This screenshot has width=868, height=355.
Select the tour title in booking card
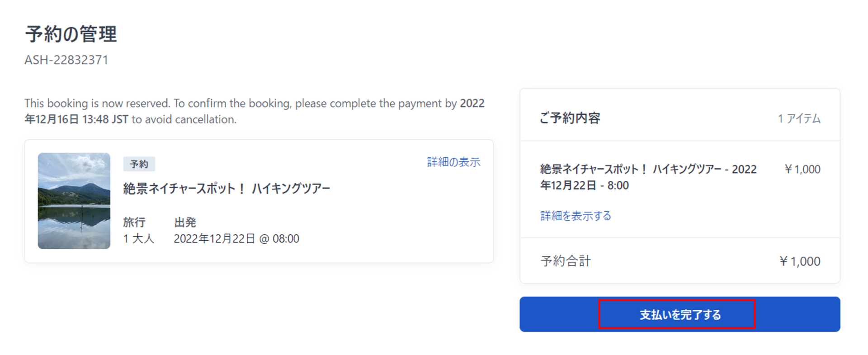click(226, 188)
